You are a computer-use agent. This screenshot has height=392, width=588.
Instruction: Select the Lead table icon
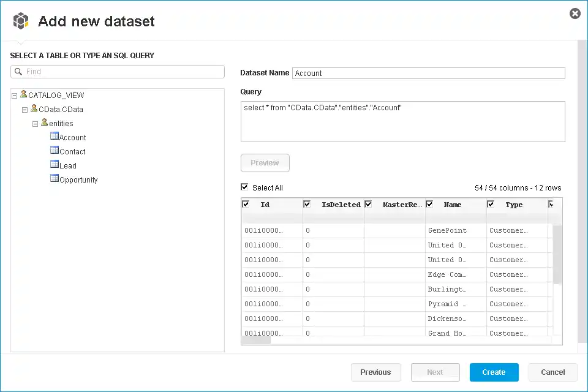pyautogui.click(x=55, y=165)
